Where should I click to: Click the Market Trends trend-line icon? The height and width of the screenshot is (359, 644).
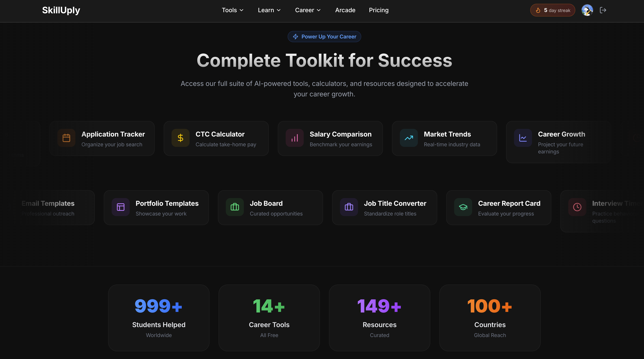409,138
